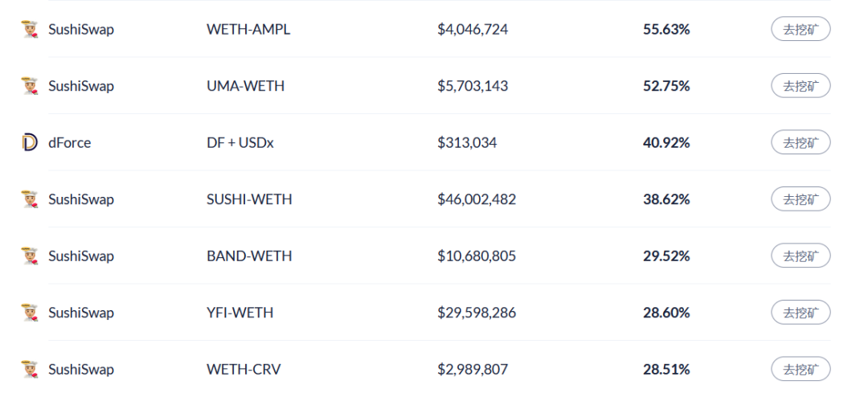
Task: Go mine the BAND-WETH pool
Action: click(x=800, y=256)
